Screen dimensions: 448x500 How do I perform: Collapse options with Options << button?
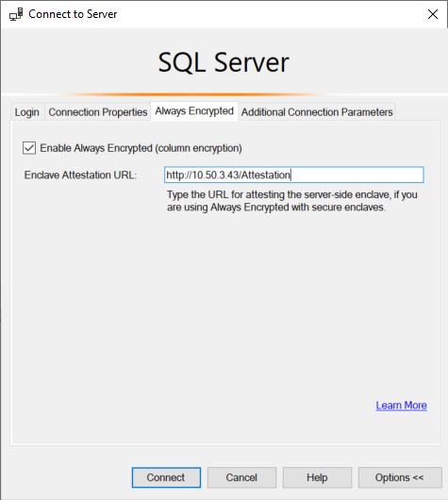coord(400,477)
